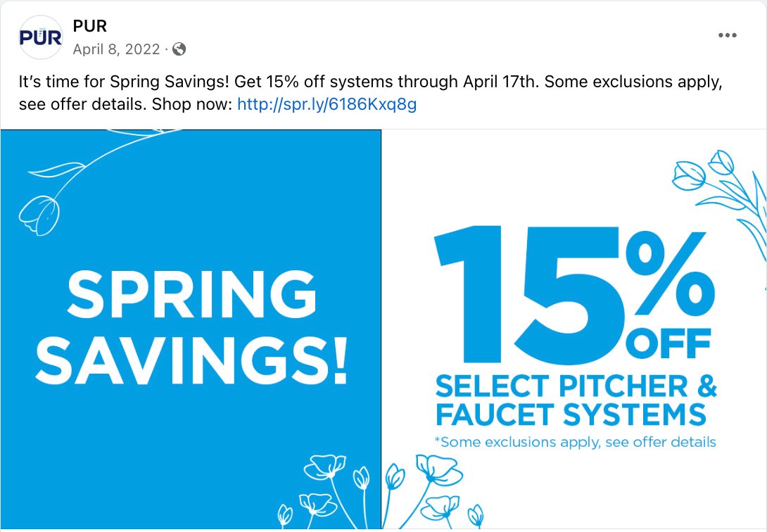
Task: Open the PUR page name link
Action: point(89,26)
